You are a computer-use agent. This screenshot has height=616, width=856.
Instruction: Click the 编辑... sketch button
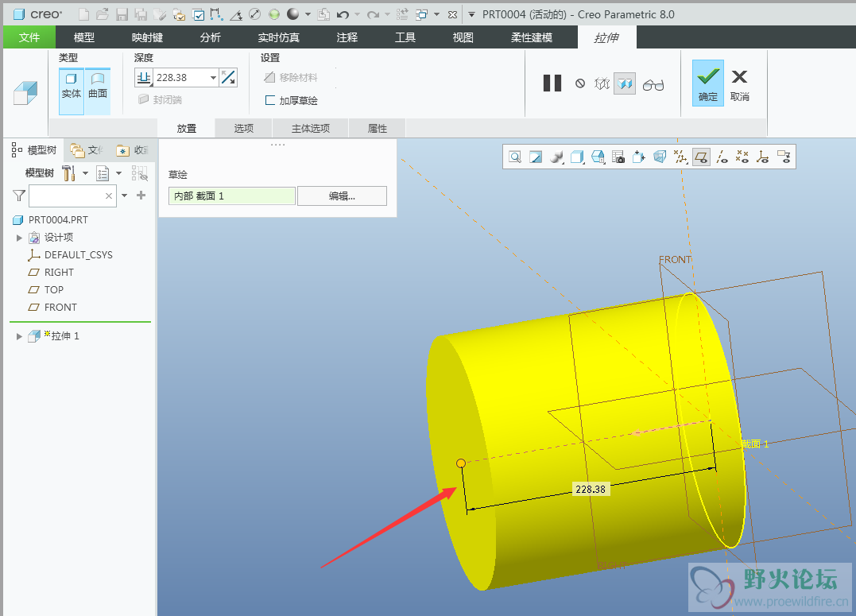(342, 196)
